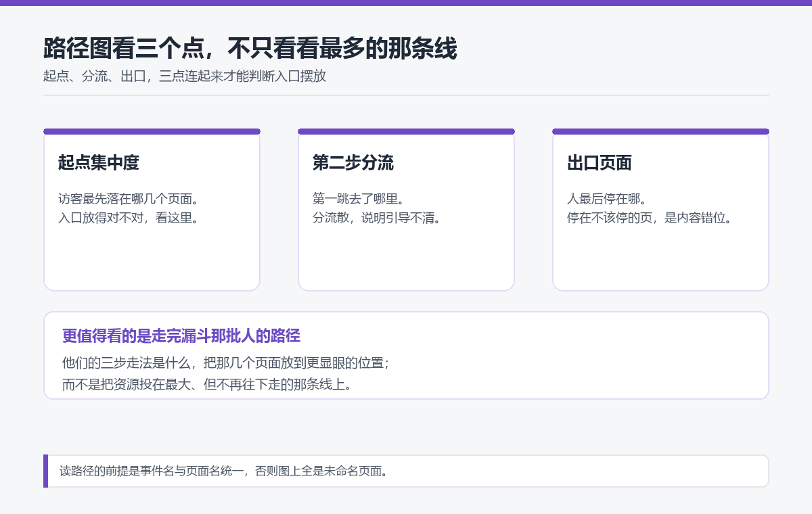Click purple heading 更值得看的是走完漏斗那批人的路径
This screenshot has width=812, height=514.
pyautogui.click(x=181, y=336)
